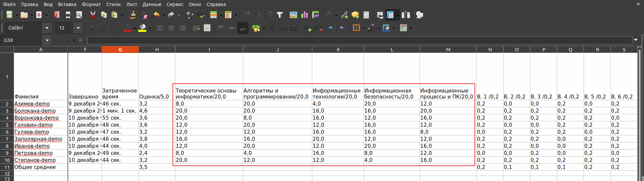Insert a chart using the chart icon
Screen dimensions: 644x181
click(x=305, y=15)
